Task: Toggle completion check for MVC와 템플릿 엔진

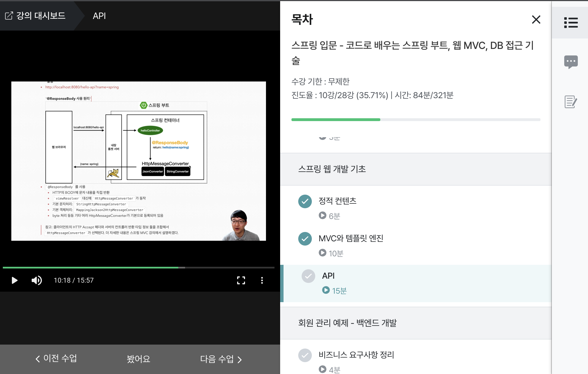Action: click(305, 238)
